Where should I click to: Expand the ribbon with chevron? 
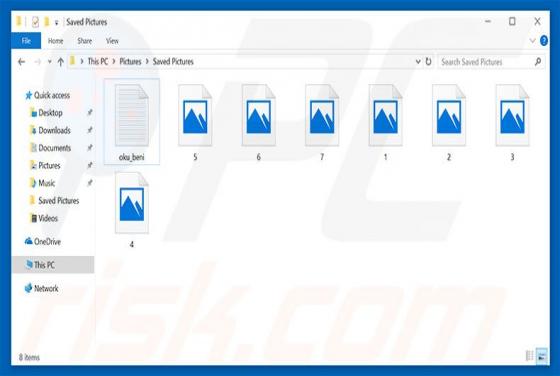pyautogui.click(x=532, y=41)
